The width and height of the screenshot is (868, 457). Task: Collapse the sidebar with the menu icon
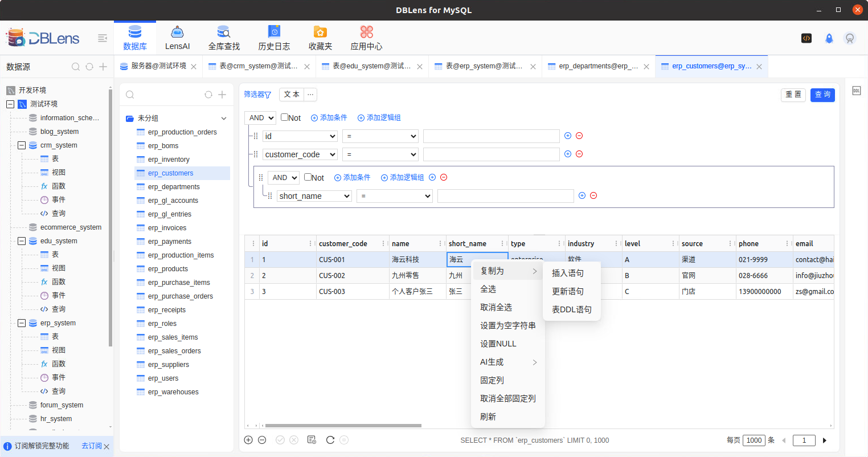(x=103, y=38)
